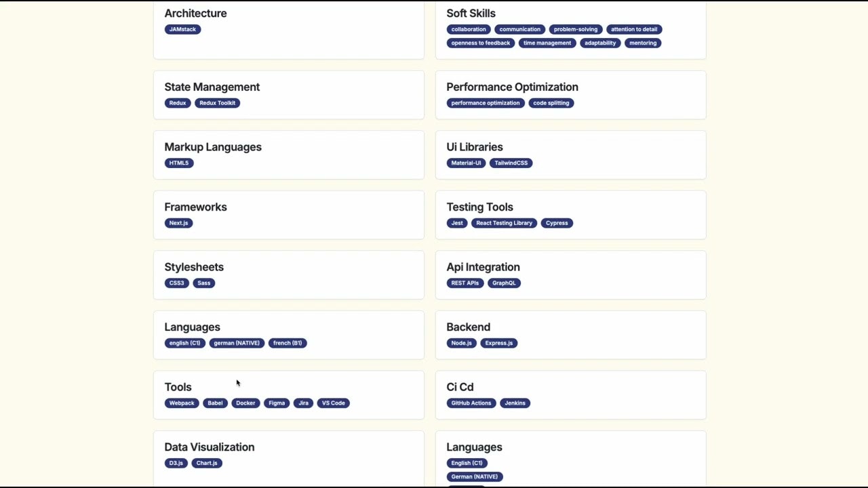Click the GraphQL tag under Api Integration
Screen dimensions: 868x488
(x=504, y=283)
